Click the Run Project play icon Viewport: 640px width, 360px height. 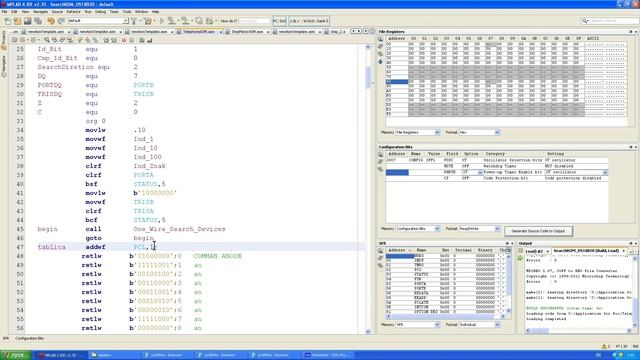pos(162,21)
